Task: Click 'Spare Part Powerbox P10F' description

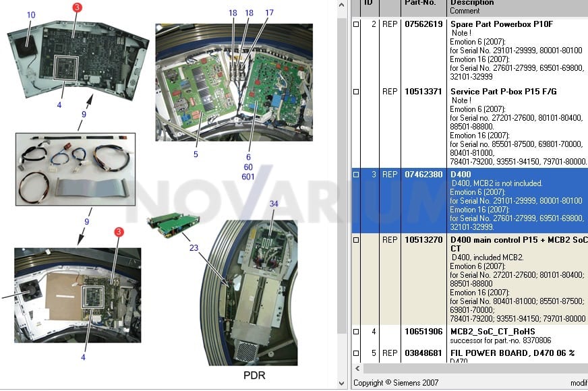Action: pyautogui.click(x=502, y=24)
